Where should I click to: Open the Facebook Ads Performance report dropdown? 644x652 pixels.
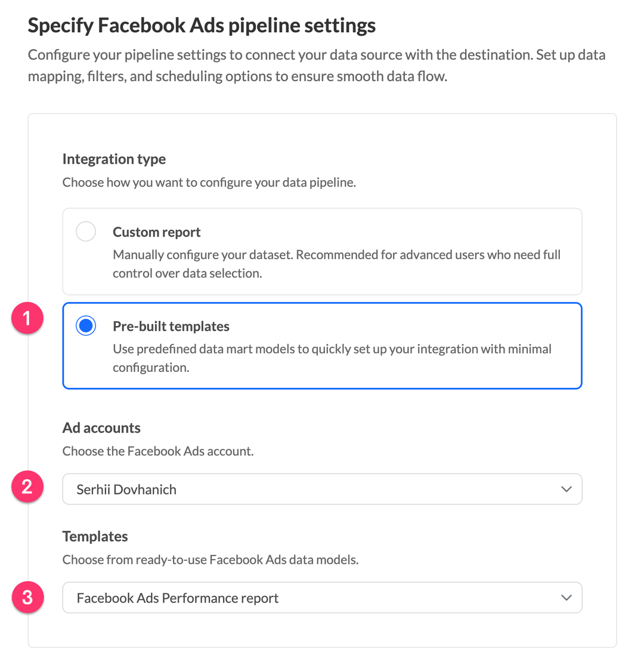(322, 598)
